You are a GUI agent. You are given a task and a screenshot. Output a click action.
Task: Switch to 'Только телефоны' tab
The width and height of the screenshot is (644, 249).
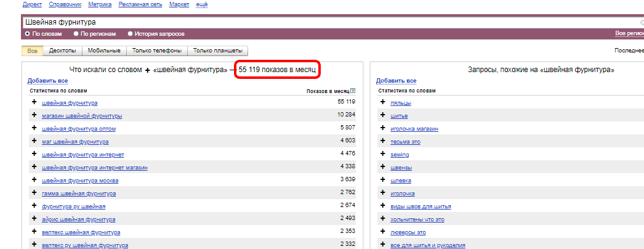coord(156,51)
